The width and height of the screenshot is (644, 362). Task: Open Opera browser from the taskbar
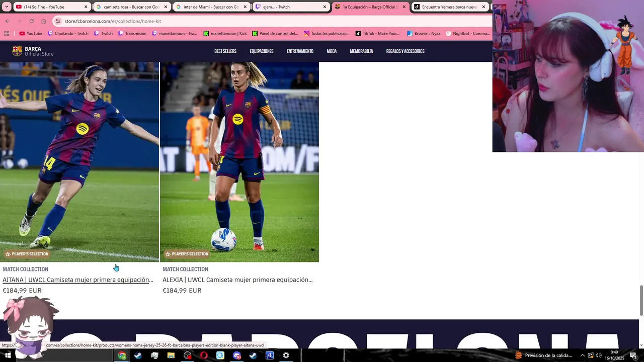(x=204, y=355)
